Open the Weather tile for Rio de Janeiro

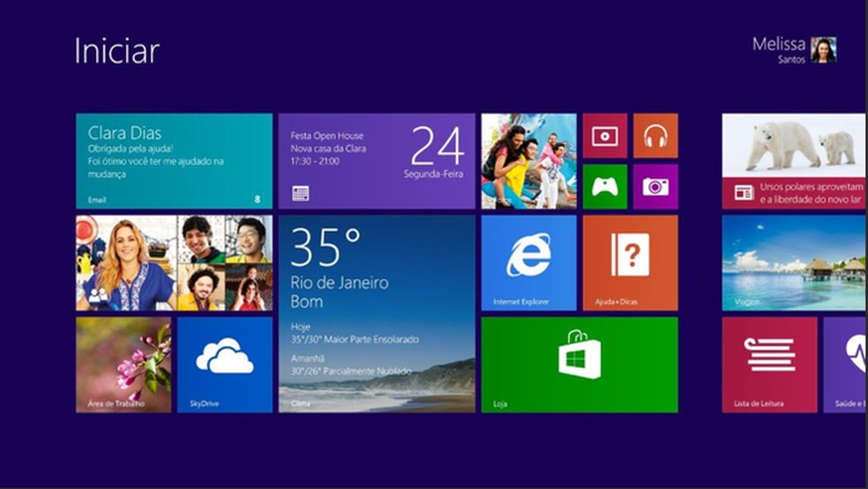pos(377,314)
